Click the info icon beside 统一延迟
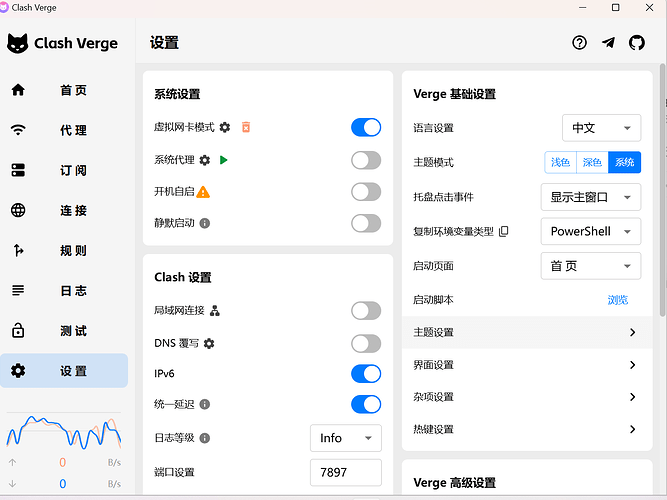Screen dimensions: 667x500 coord(205,404)
